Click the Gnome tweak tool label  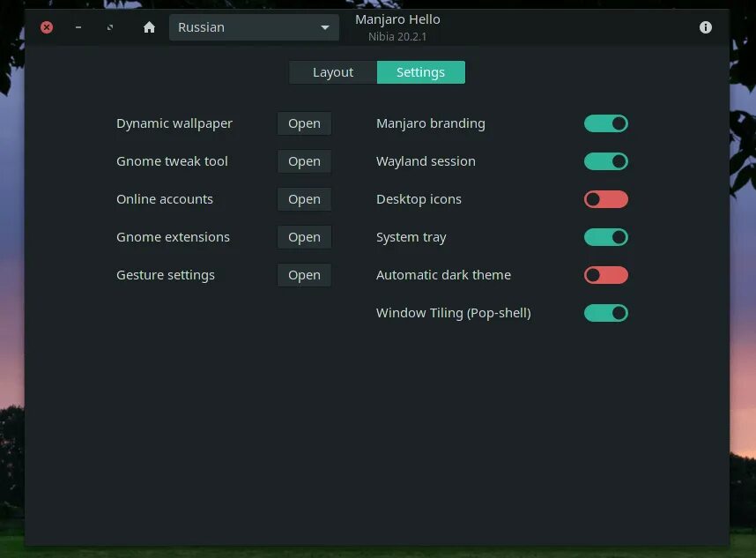click(x=172, y=161)
